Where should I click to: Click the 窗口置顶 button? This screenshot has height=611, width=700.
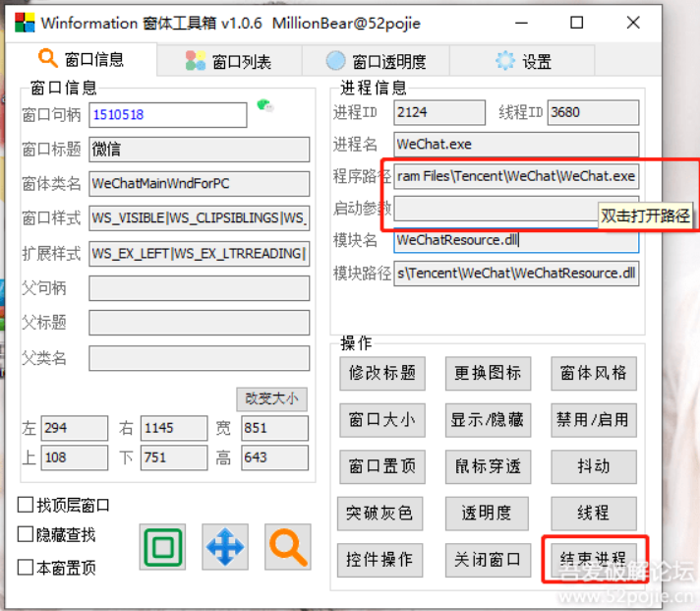(382, 466)
